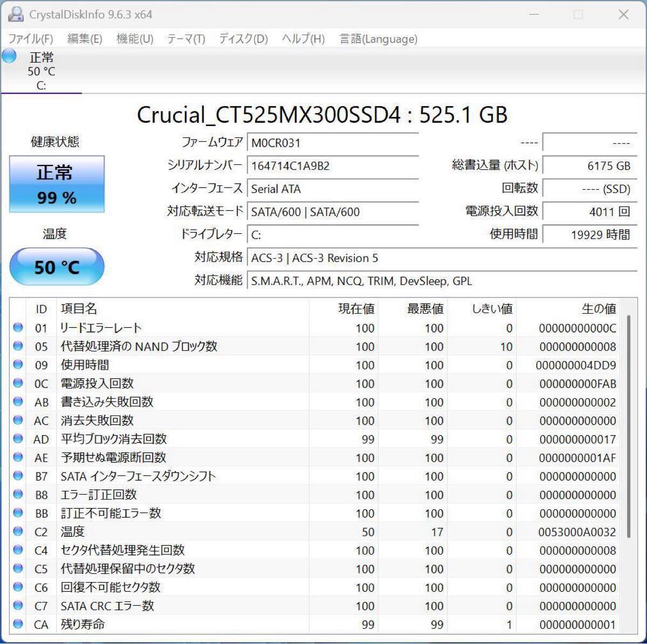Click raw value 0053000A0032 in 温度 row

click(577, 532)
